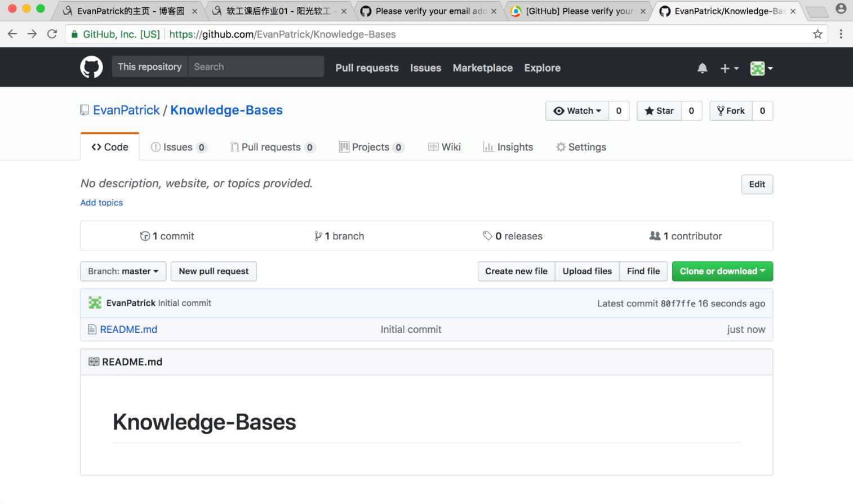Click the browser address bar URL
853x504 pixels.
[282, 34]
